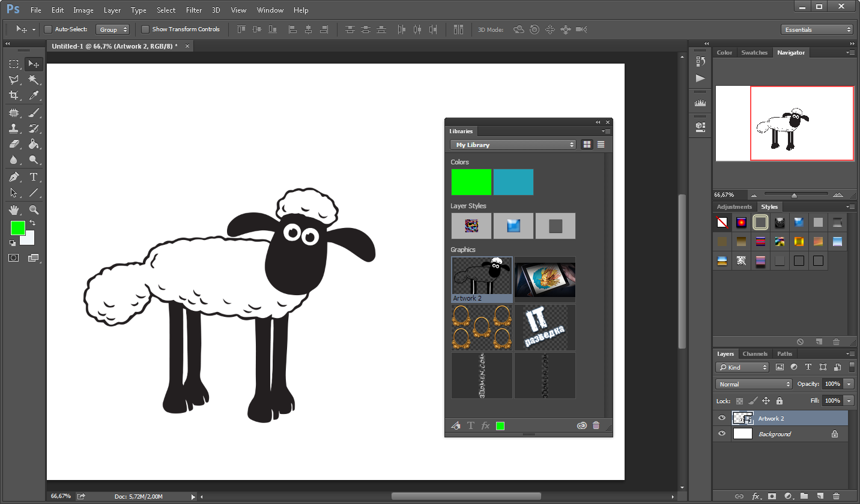Select the Line shape tool

34,193
